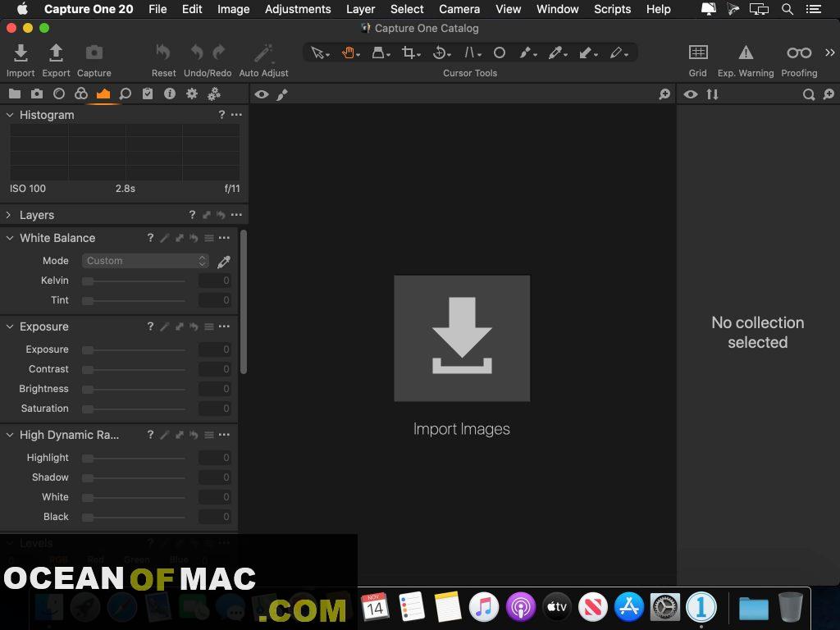Click viewer zoom magnifier icon
Image resolution: width=840 pixels, height=630 pixels.
coord(664,94)
